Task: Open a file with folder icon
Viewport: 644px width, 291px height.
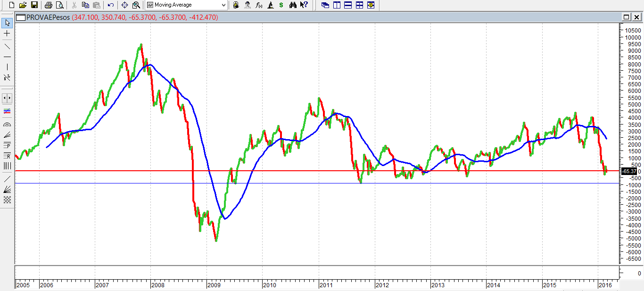Action: click(23, 5)
